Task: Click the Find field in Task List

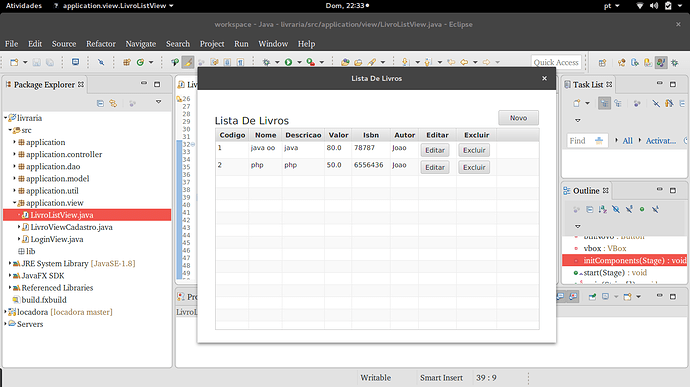Action: (x=587, y=141)
